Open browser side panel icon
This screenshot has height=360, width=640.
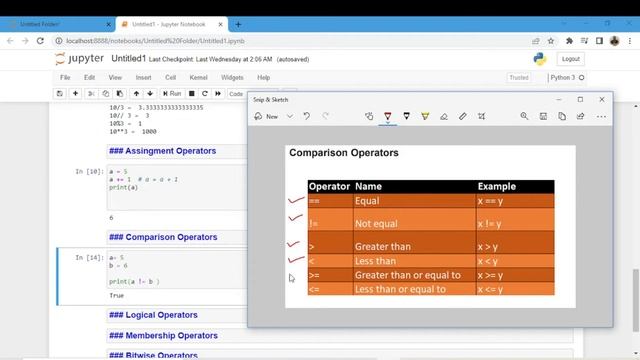tap(599, 41)
